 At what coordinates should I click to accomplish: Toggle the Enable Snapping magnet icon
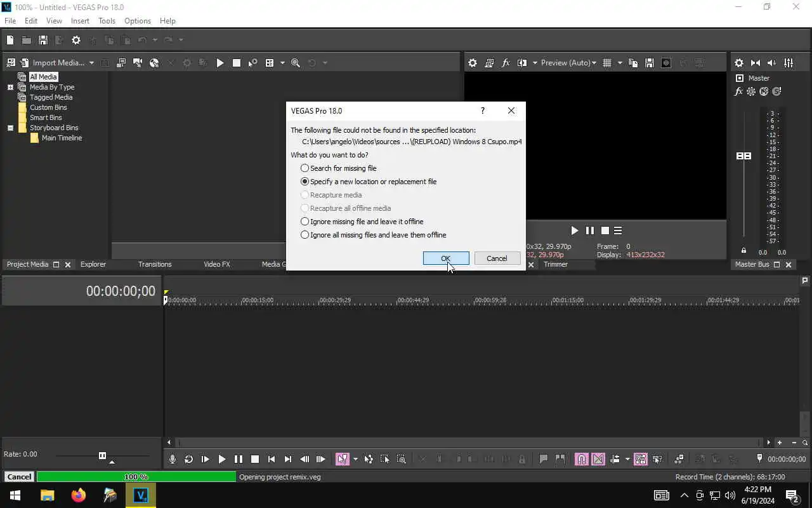(581, 459)
